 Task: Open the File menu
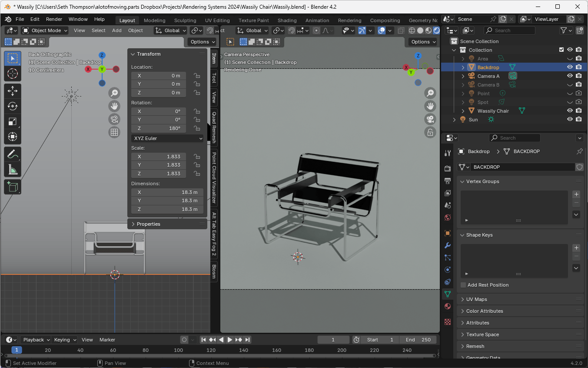pos(20,19)
